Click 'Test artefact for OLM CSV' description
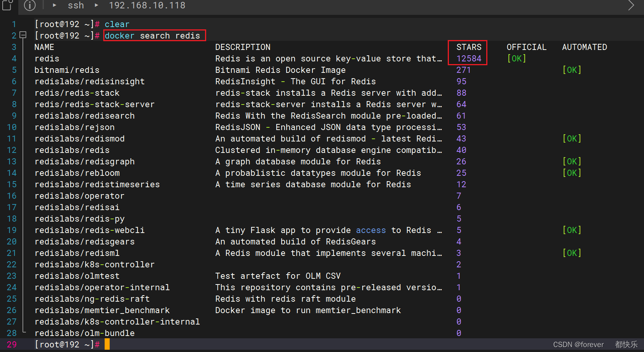644x352 pixels. 278,276
